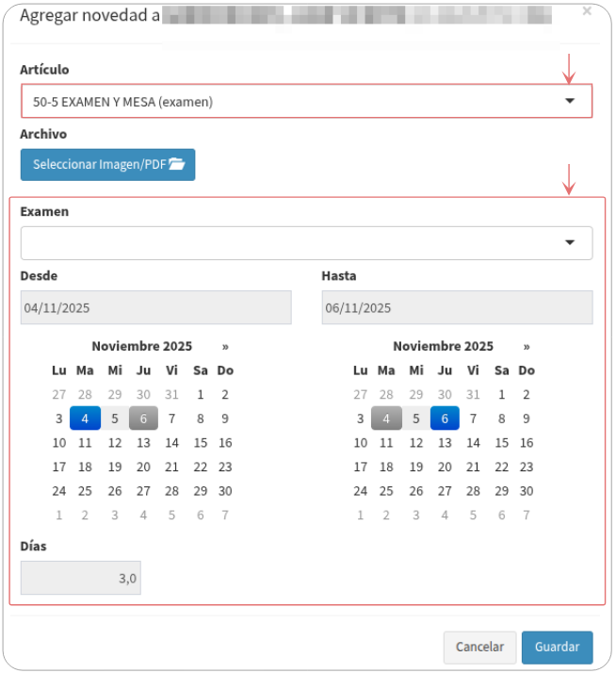The height and width of the screenshot is (673, 616).
Task: Click the Días number field
Action: point(80,578)
